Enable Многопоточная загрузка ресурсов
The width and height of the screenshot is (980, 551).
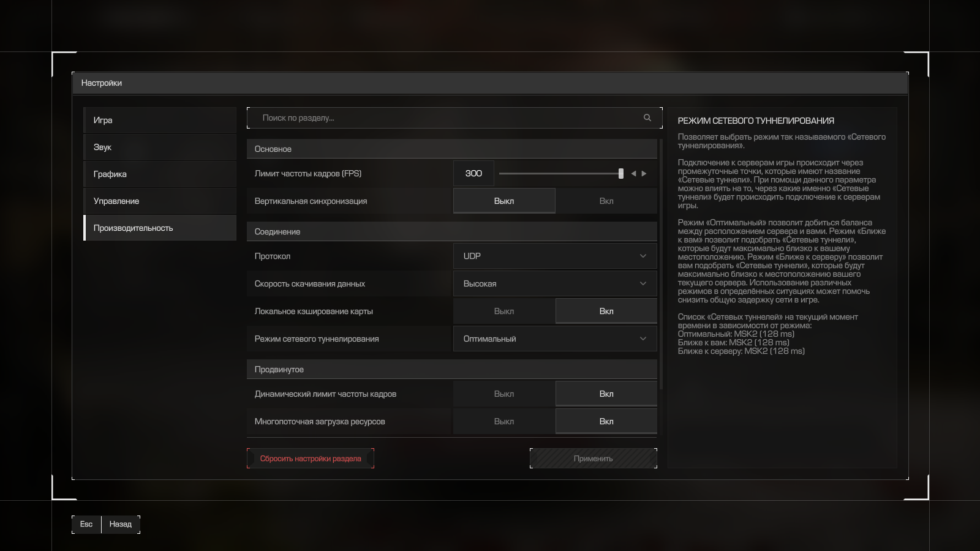point(606,421)
